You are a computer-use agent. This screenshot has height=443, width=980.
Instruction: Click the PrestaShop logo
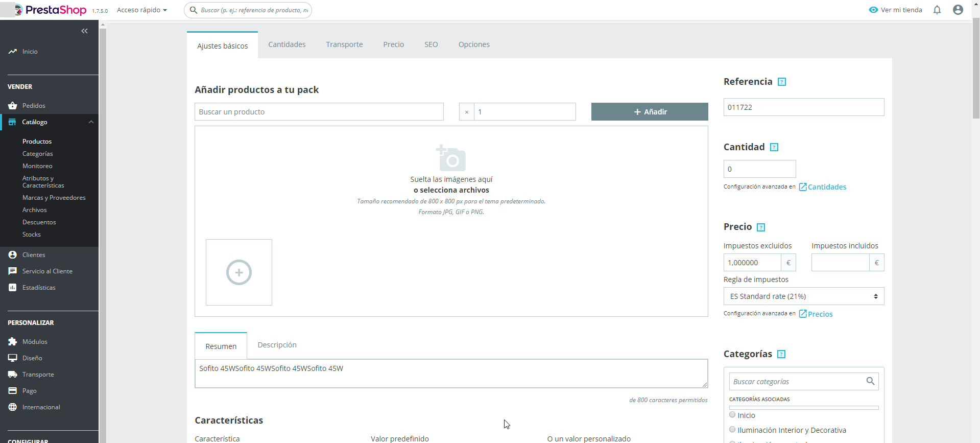[x=50, y=10]
